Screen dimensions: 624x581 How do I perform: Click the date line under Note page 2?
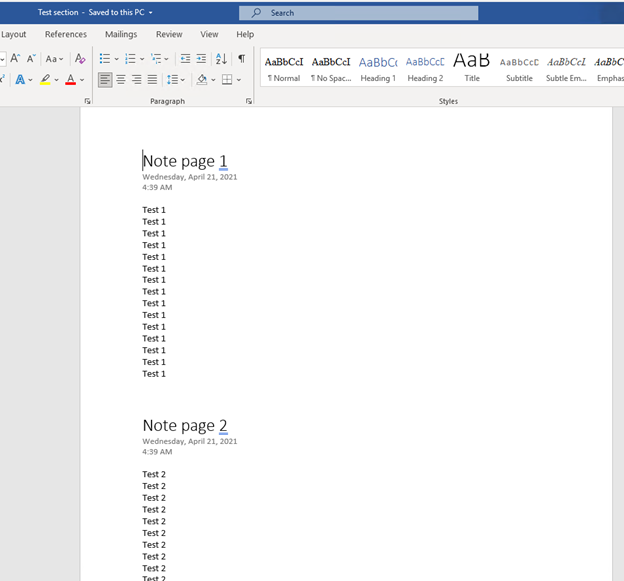190,441
